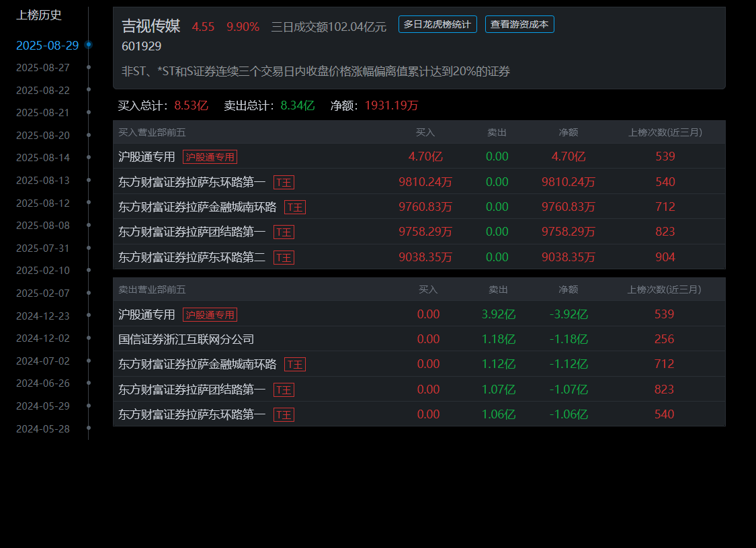Open 东方财富证券拉萨东环路第一 in the buy table

click(x=192, y=182)
